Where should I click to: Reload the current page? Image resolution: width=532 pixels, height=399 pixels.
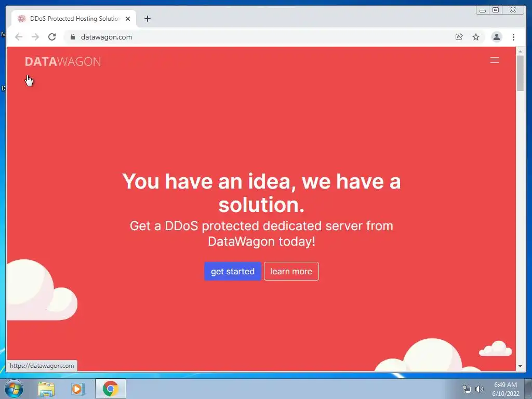52,37
